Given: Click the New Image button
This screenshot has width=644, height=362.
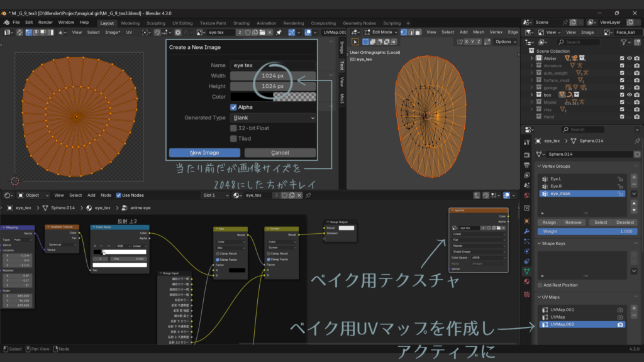Looking at the screenshot, I should click(204, 153).
